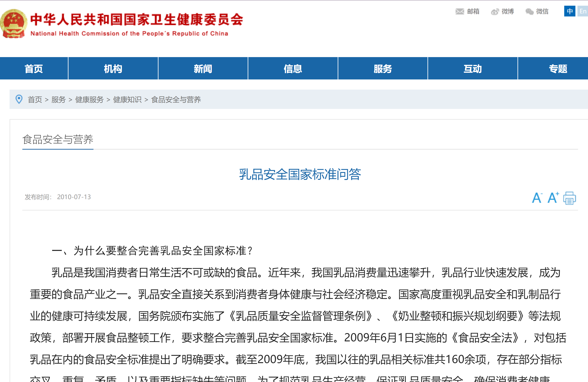Image resolution: width=588 pixels, height=382 pixels.
Task: Open the 互动 navigation tab
Action: tap(473, 68)
